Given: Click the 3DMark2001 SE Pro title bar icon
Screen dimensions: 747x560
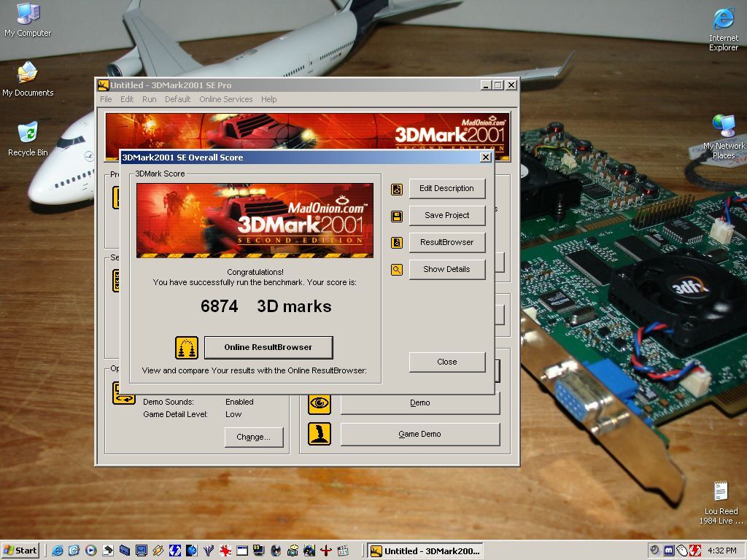Looking at the screenshot, I should click(104, 85).
